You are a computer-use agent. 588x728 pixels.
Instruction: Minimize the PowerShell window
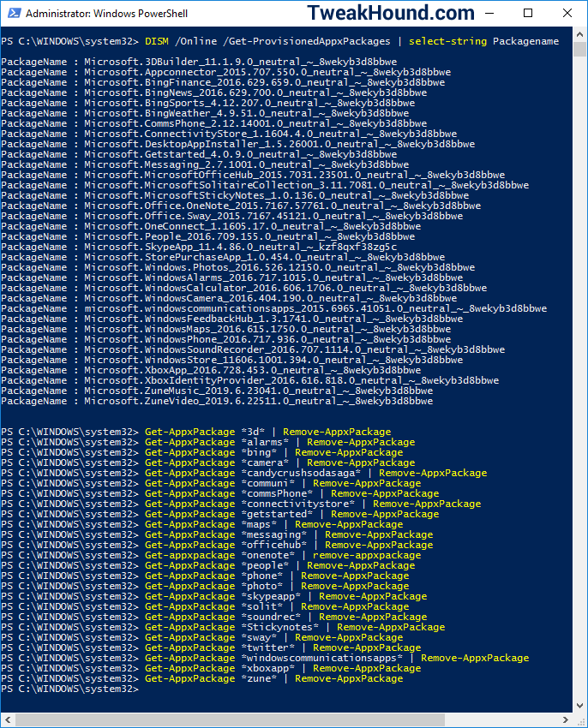click(489, 13)
